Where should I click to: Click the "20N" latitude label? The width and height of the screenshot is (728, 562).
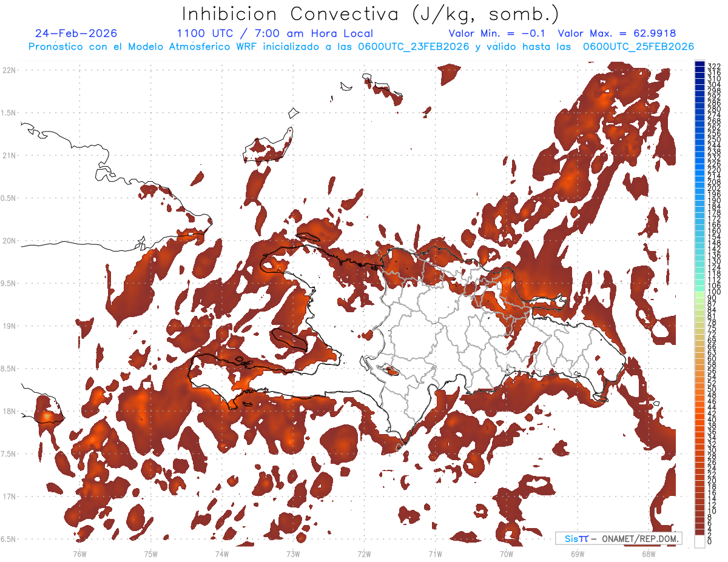(9, 241)
